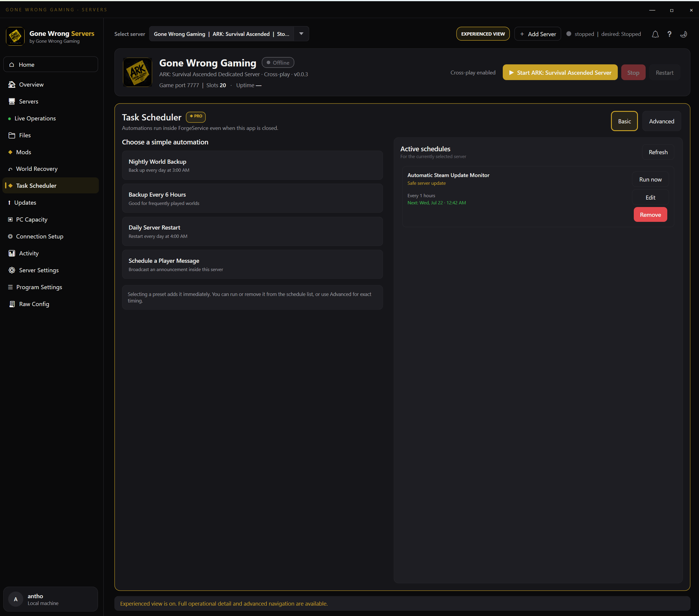699x616 pixels.
Task: Select the Daily Server Restart preset
Action: click(x=252, y=231)
